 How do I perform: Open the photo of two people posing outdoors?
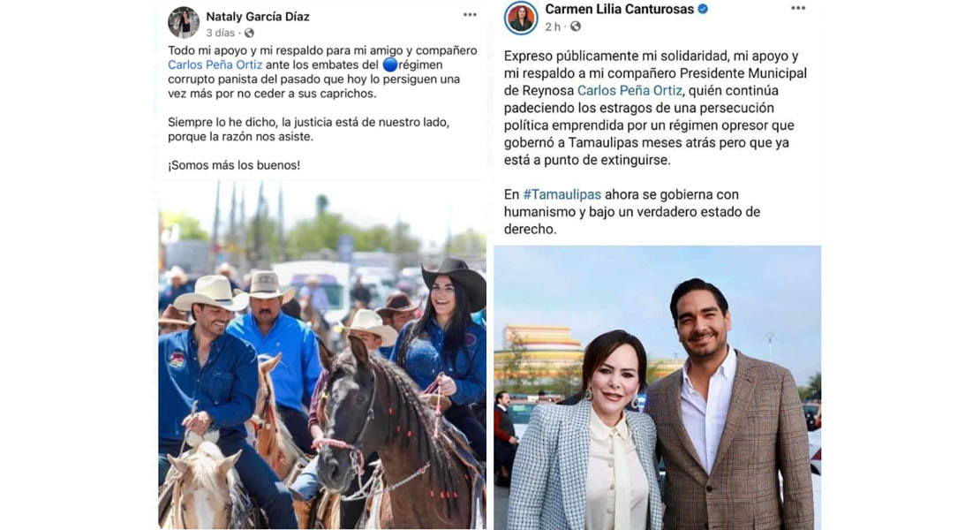point(658,388)
